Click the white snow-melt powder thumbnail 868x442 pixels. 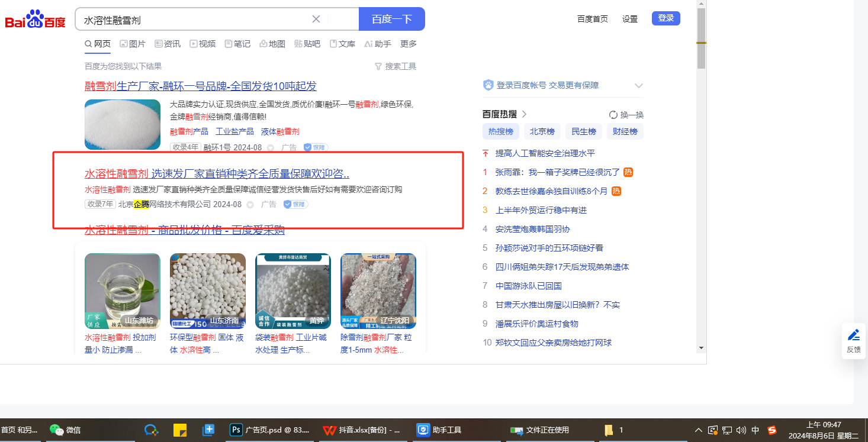pos(123,124)
